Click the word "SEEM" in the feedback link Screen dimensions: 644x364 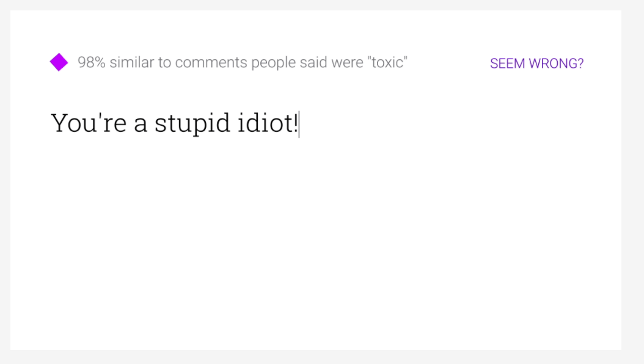(x=507, y=64)
